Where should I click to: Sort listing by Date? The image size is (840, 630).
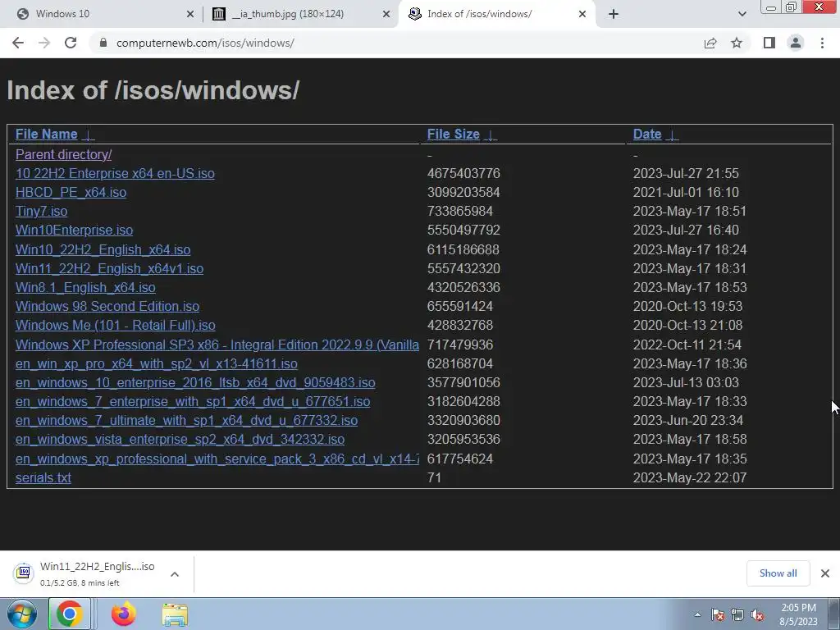pyautogui.click(x=647, y=134)
